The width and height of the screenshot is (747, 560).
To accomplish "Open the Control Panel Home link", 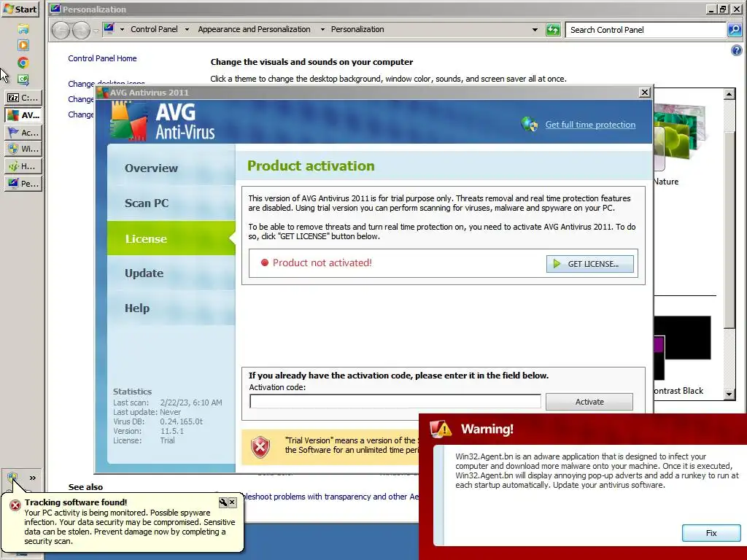I will click(x=102, y=58).
